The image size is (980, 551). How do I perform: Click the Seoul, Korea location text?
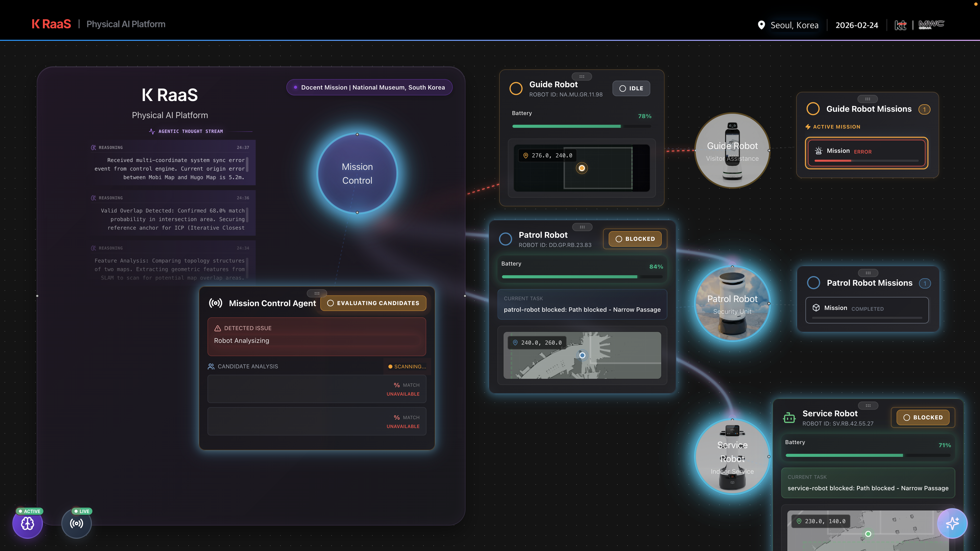click(794, 25)
